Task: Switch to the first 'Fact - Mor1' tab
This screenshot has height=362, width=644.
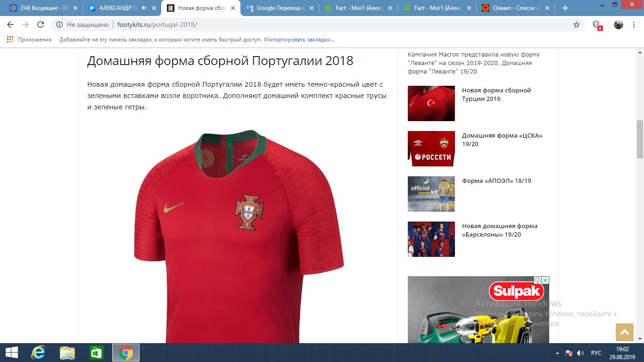Action: click(x=358, y=8)
